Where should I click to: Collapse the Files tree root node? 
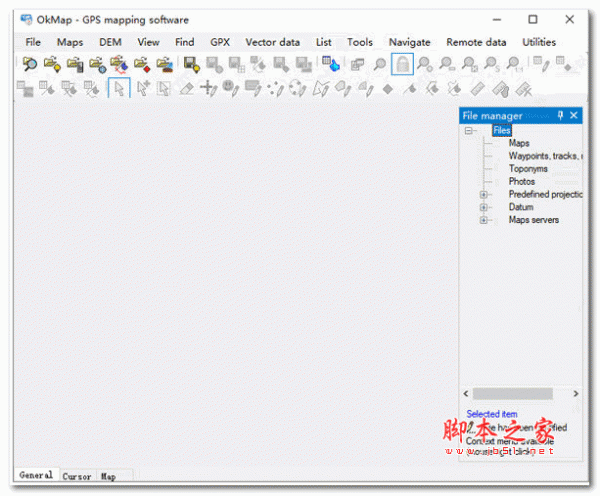click(x=469, y=131)
